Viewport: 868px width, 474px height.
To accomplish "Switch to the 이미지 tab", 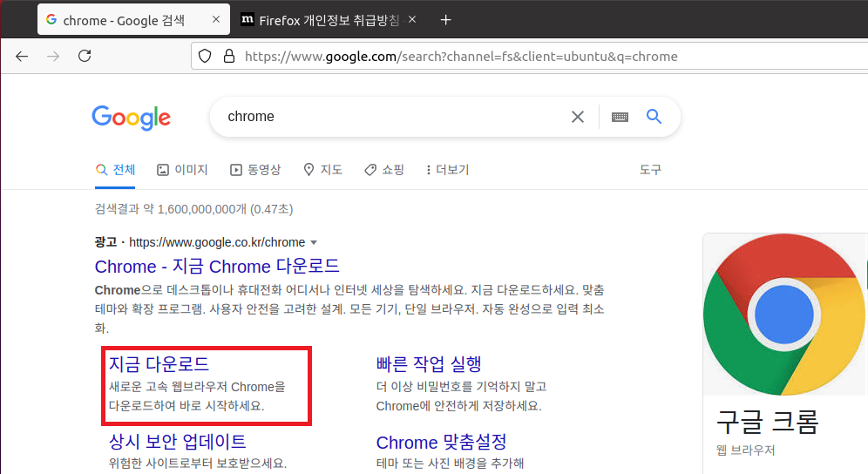I will [182, 170].
